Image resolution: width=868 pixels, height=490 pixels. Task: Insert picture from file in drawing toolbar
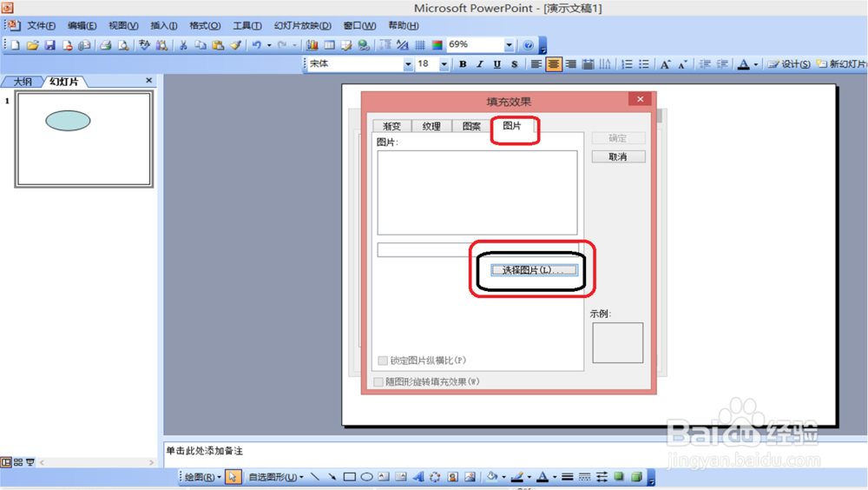[470, 477]
